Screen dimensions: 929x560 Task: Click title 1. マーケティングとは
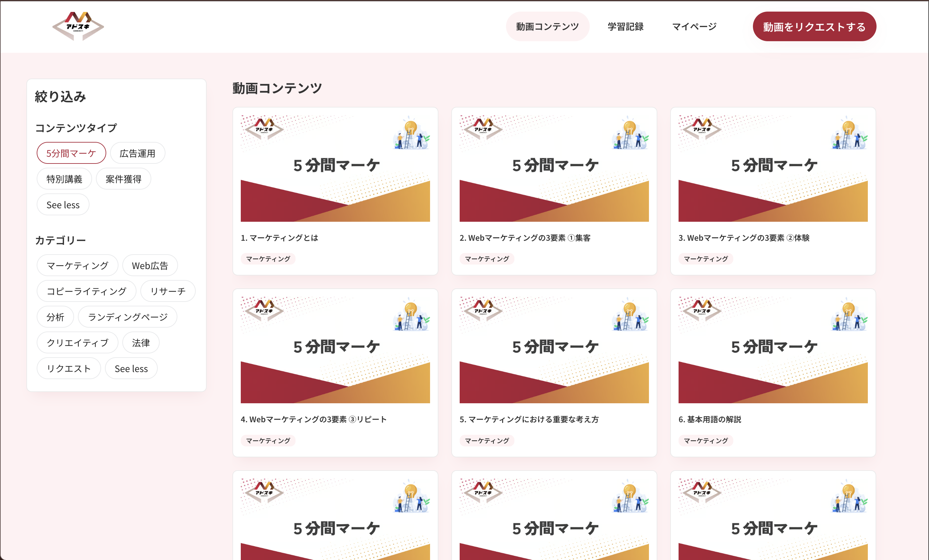(279, 238)
